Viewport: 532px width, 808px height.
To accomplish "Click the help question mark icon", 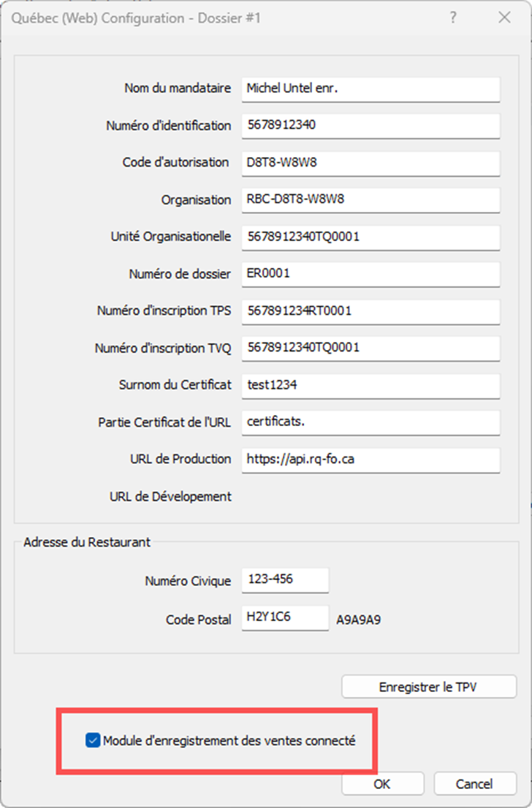I will point(452,18).
